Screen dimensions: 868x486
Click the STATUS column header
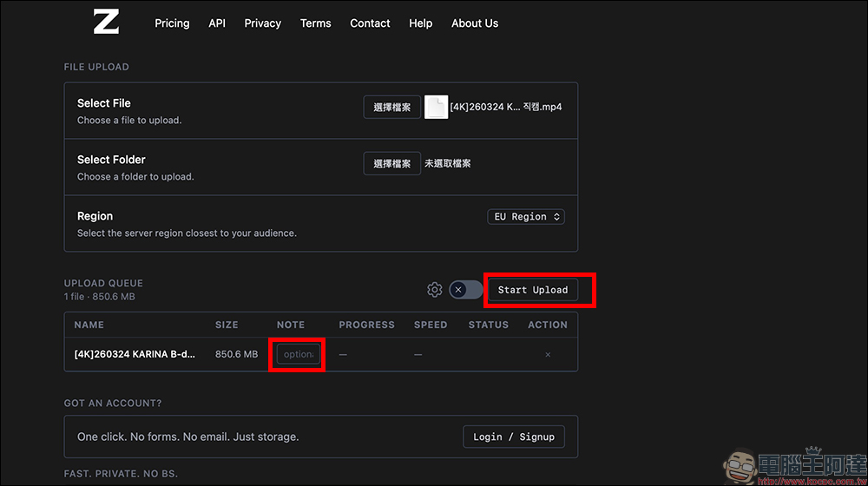click(488, 325)
